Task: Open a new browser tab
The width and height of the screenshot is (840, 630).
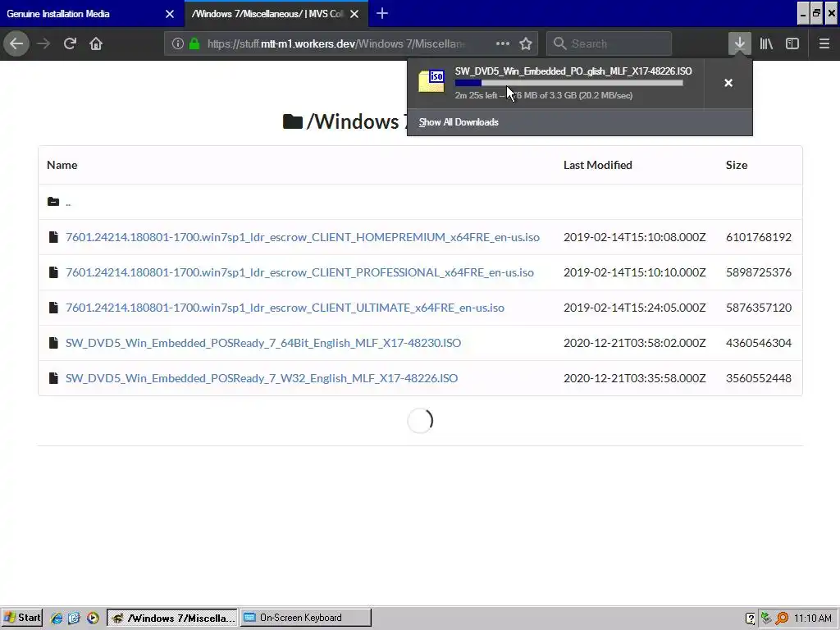Action: pos(382,13)
